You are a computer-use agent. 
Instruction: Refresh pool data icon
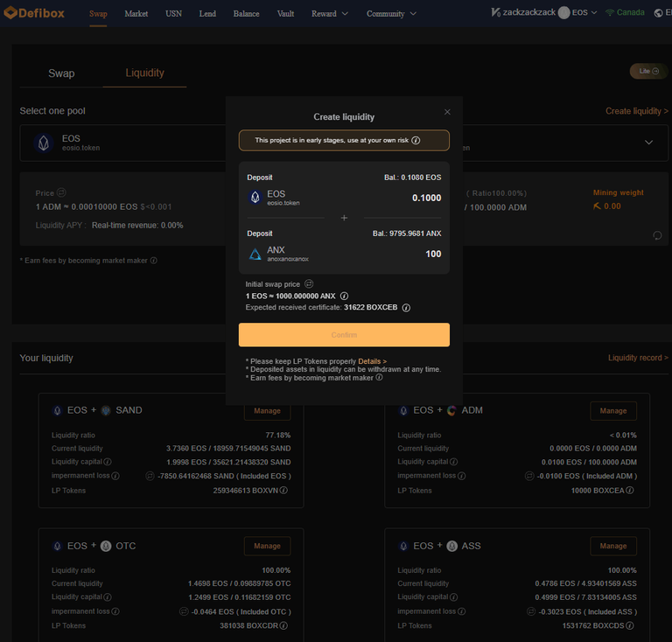(657, 235)
